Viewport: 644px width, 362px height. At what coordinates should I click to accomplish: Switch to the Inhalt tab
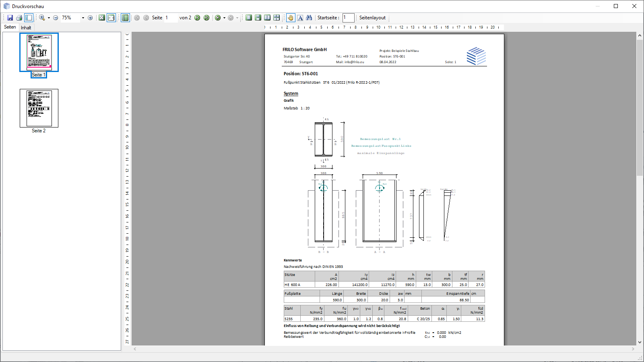[26, 28]
